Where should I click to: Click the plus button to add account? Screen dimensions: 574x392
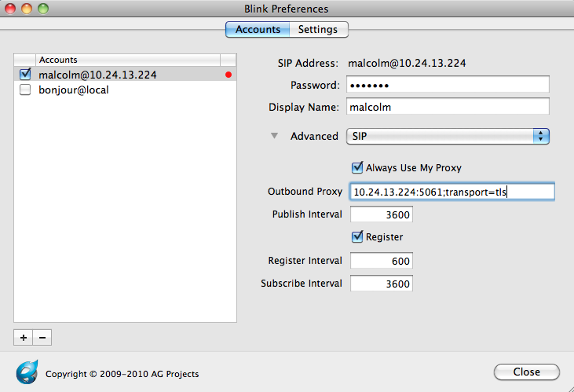click(23, 337)
